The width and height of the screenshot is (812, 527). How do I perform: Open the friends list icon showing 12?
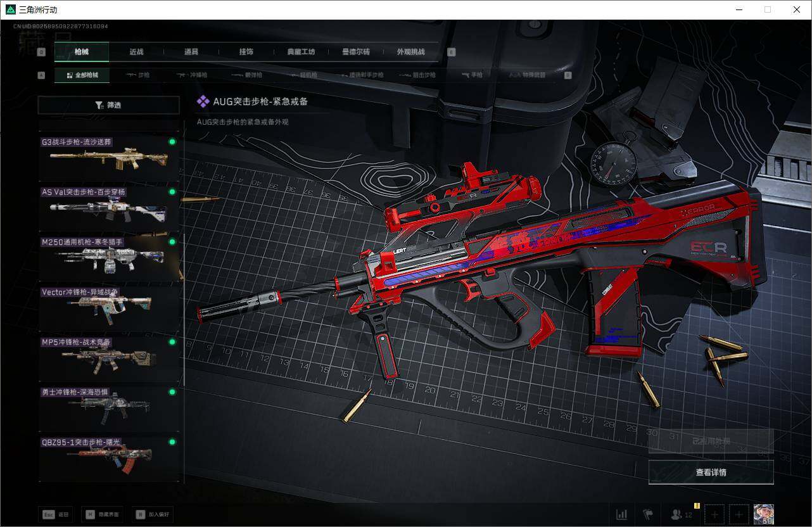(x=681, y=514)
